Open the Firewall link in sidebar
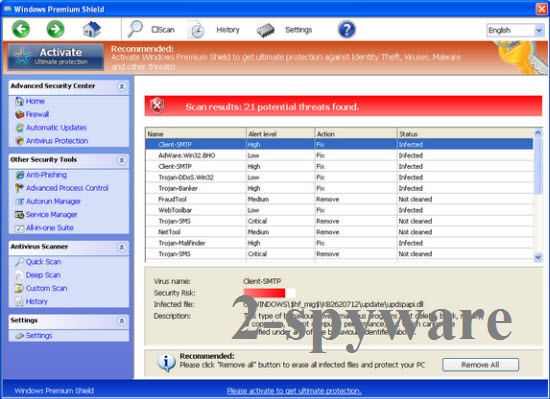Image resolution: width=550 pixels, height=399 pixels. point(37,114)
